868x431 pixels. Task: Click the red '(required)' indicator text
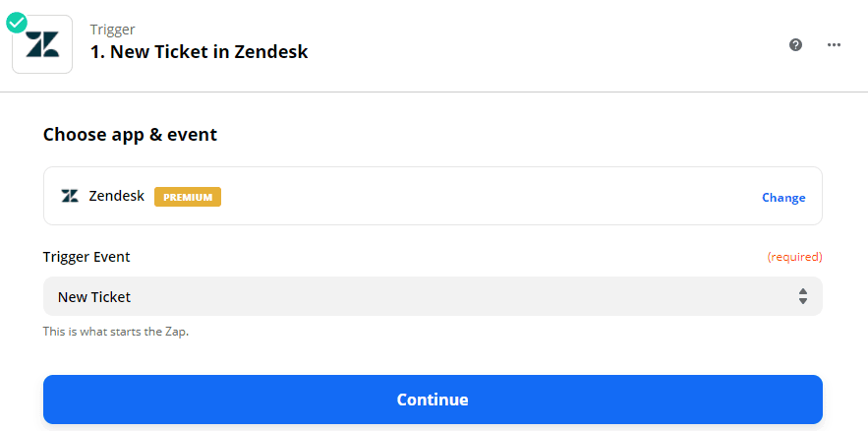tap(794, 257)
